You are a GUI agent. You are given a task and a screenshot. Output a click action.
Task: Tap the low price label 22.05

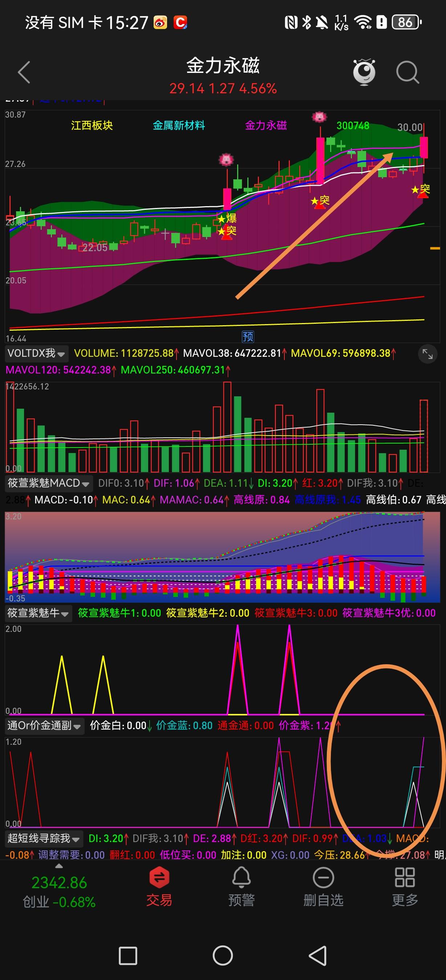coord(95,248)
